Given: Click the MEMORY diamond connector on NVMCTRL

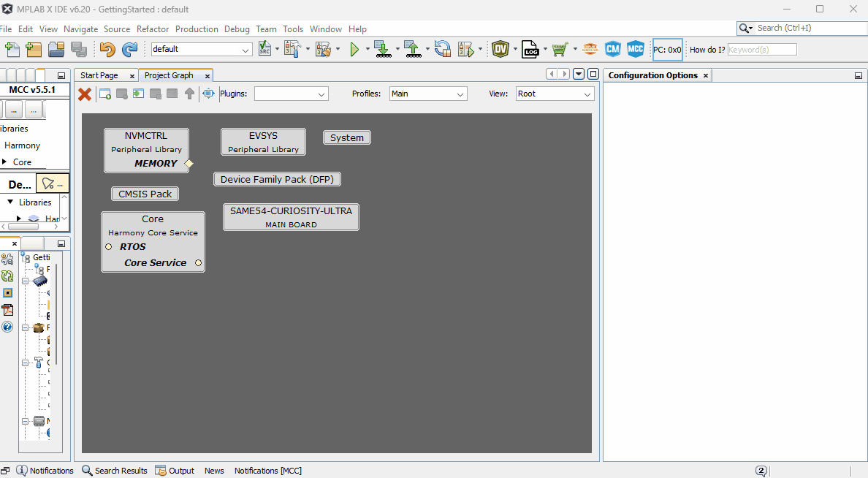Looking at the screenshot, I should tap(189, 164).
